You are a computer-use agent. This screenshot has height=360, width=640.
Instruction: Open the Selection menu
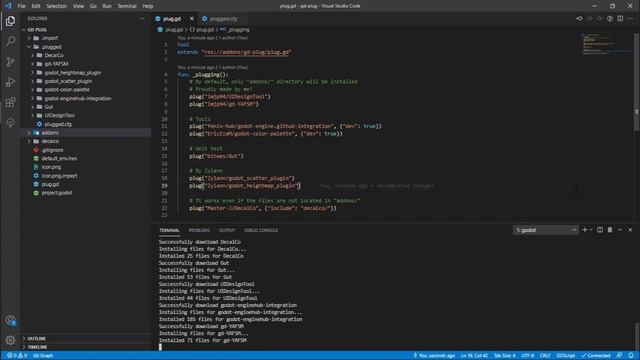(x=56, y=6)
